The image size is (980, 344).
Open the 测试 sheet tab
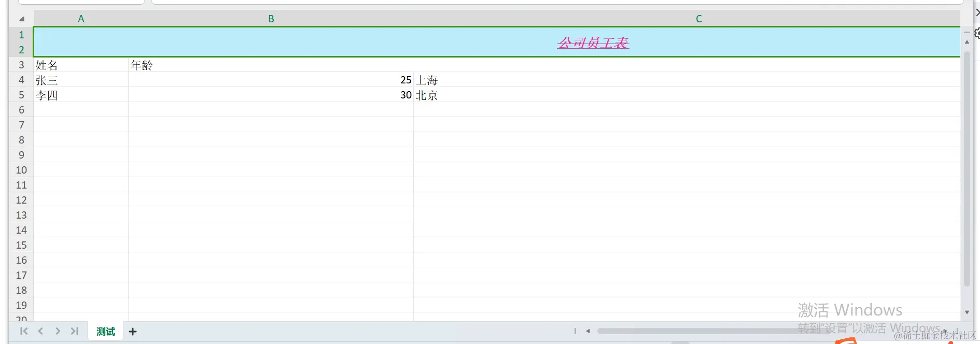(x=106, y=331)
